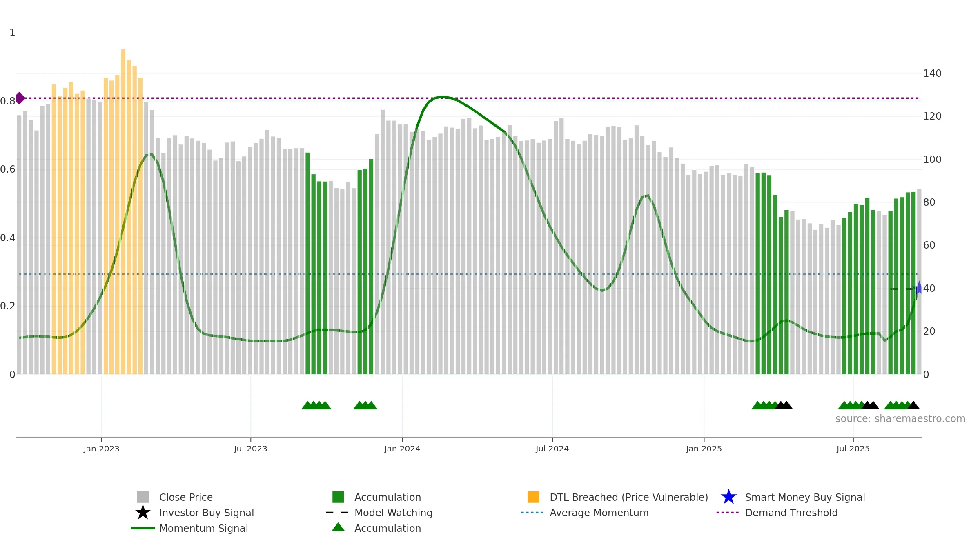Click the Jan 2024 axis label

402,449
